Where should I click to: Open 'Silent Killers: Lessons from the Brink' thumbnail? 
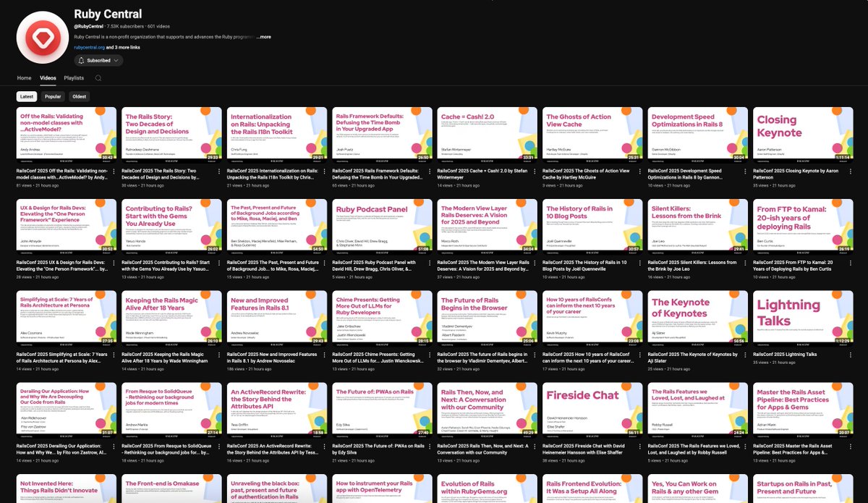click(x=697, y=227)
